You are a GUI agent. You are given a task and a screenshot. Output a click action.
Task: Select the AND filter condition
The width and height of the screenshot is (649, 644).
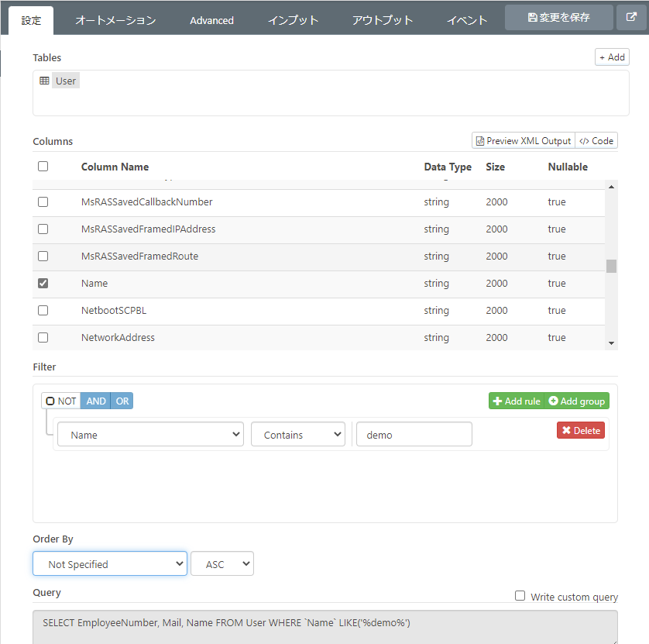coord(95,401)
